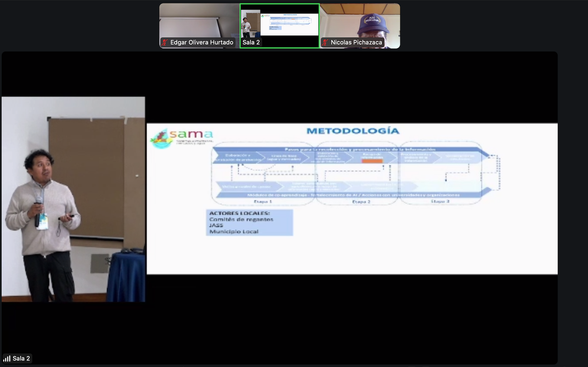
Task: Click the Sala 2 label at bottom left
Action: 21,359
